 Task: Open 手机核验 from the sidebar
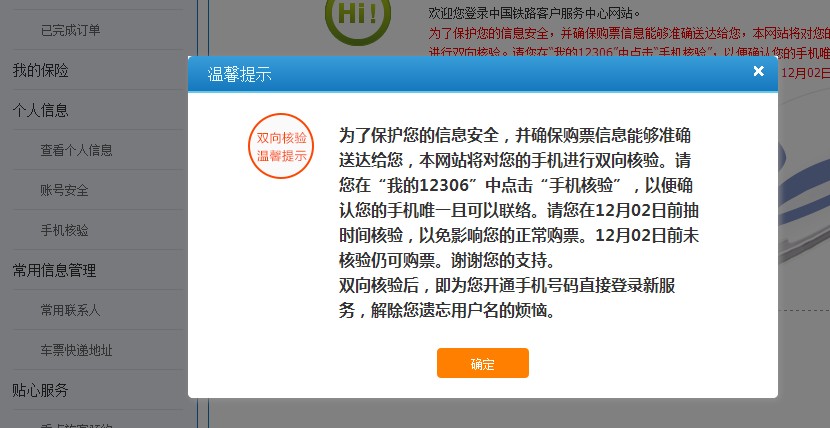64,231
